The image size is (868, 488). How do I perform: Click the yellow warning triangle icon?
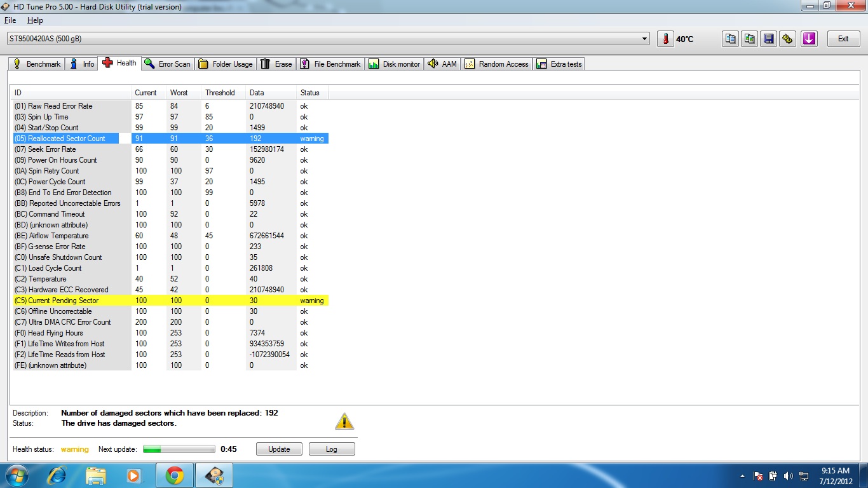(x=344, y=421)
